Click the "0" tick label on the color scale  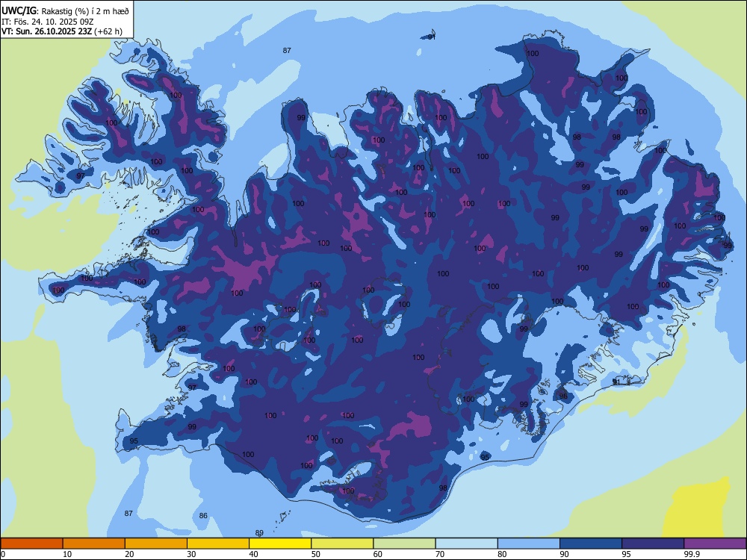[x=3, y=554]
